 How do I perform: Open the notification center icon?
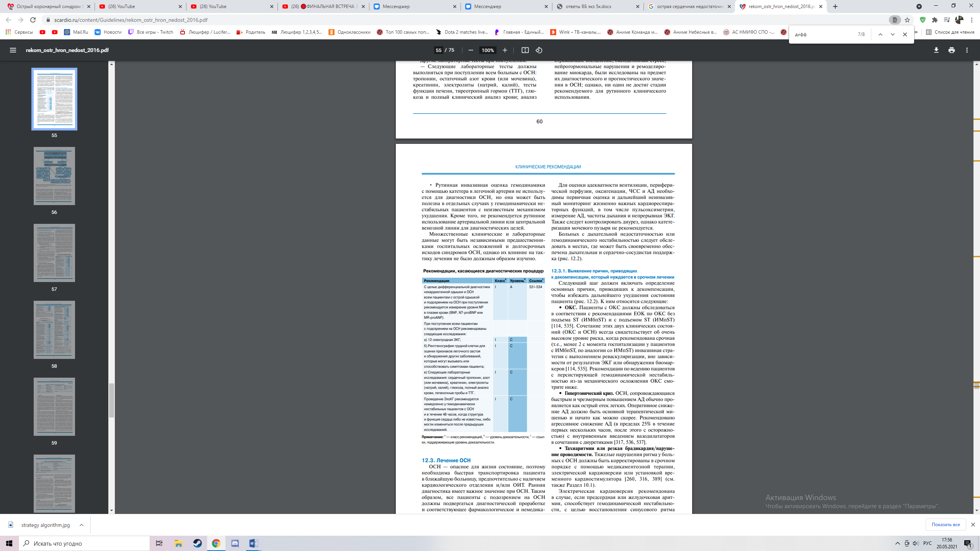point(968,543)
